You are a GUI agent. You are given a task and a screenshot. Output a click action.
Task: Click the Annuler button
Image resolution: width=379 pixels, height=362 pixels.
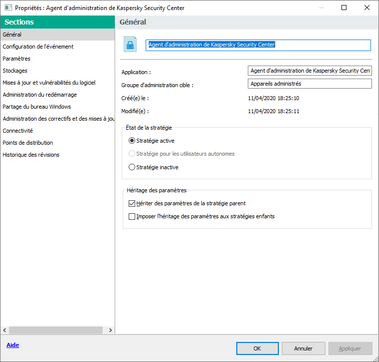303,348
